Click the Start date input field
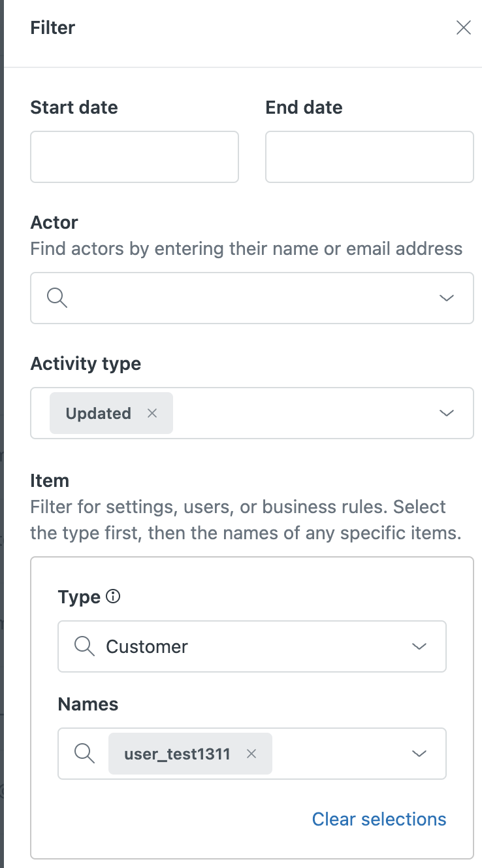Screen dimensions: 482x868 tap(135, 157)
